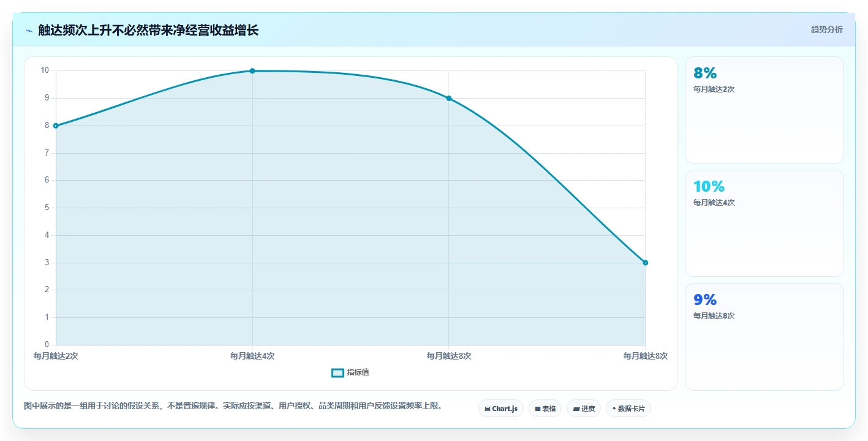Click the 数据卡片 chip sparkle icon
Screen dimensions: 868x441
pos(614,409)
